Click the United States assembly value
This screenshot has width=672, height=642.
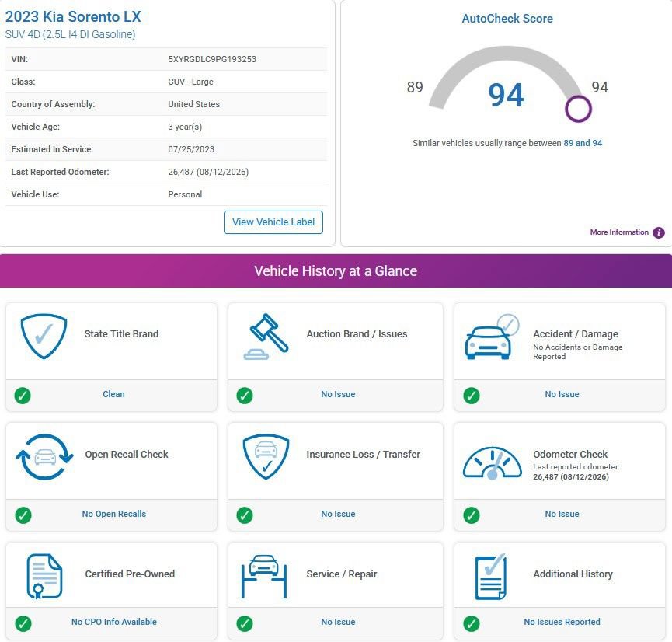(x=193, y=104)
